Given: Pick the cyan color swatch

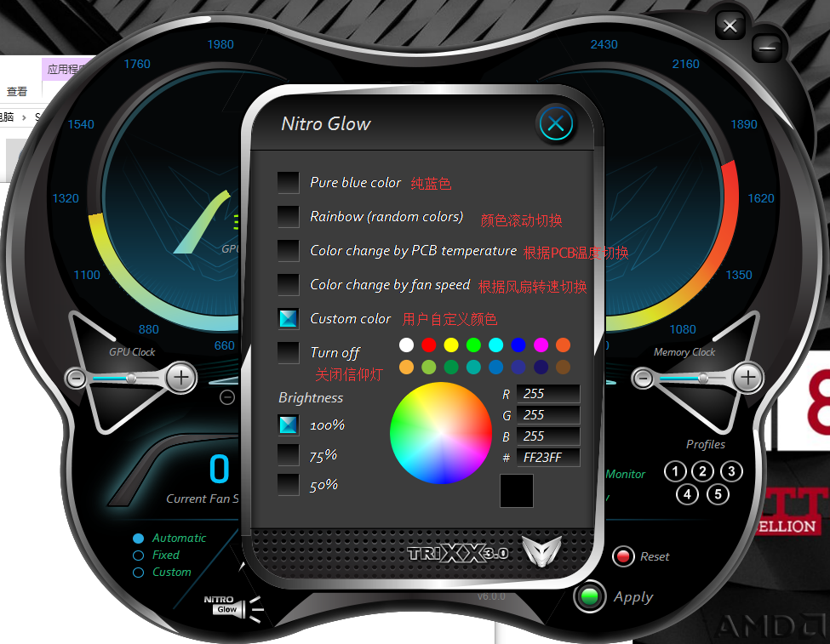Looking at the screenshot, I should click(496, 345).
